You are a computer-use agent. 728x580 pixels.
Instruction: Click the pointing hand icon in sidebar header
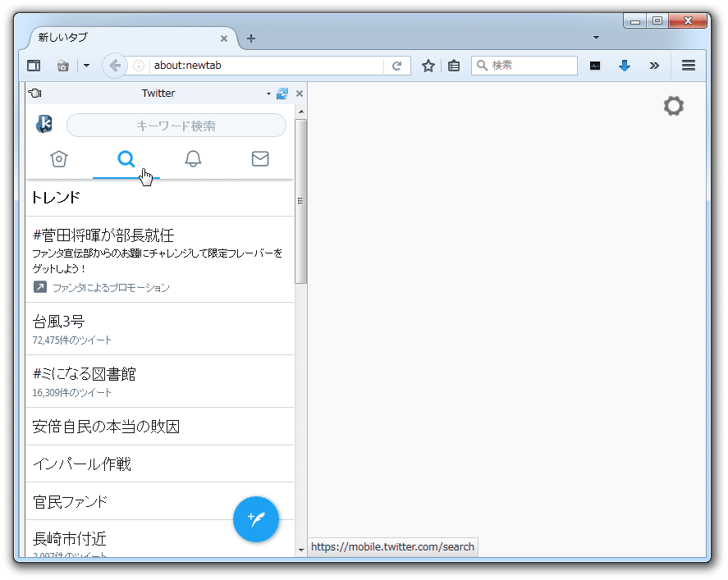(34, 93)
